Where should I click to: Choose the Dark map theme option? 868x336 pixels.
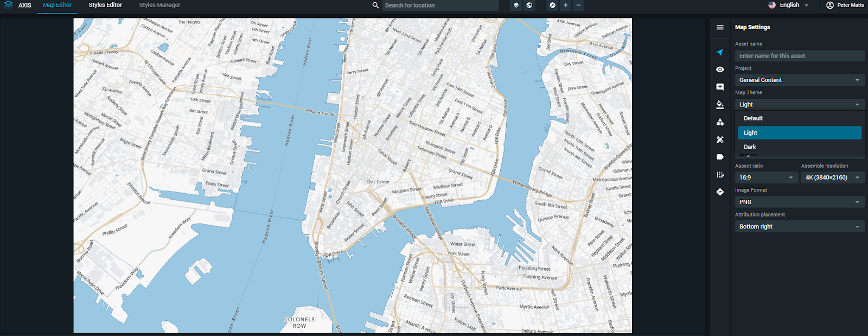point(750,147)
